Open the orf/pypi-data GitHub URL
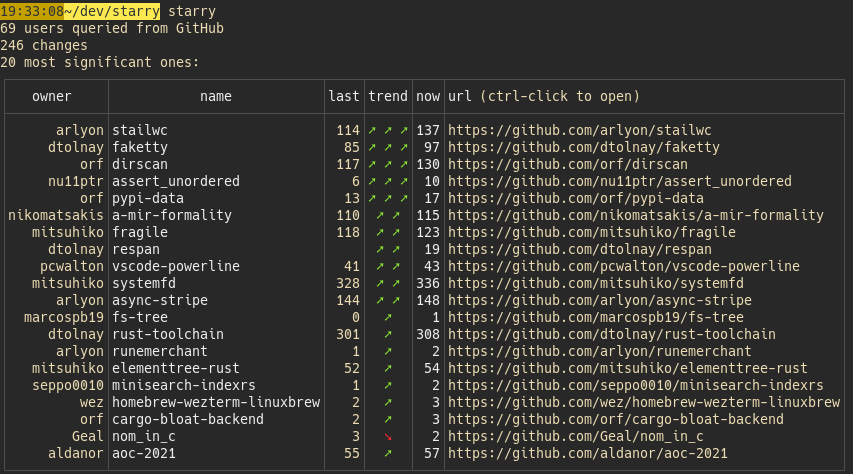Viewport: 853px width, 474px height. tap(576, 198)
